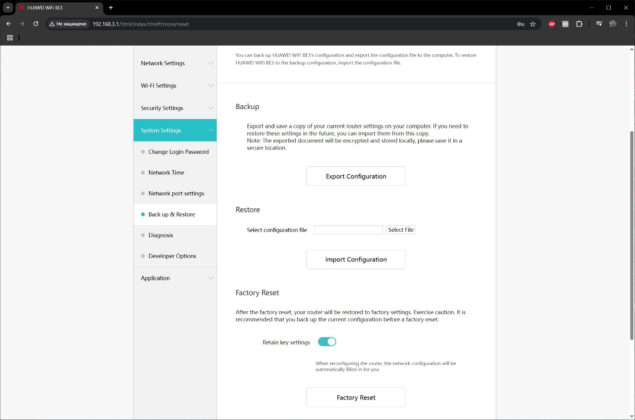Go back using browser back arrow
The image size is (635, 420).
tap(9, 24)
